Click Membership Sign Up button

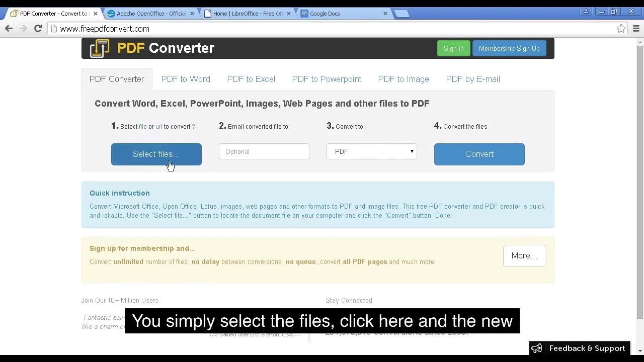pyautogui.click(x=509, y=48)
